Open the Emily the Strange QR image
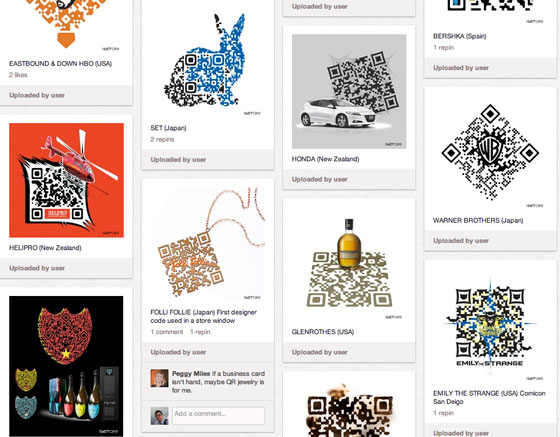The width and height of the screenshot is (560, 437). coord(490,326)
